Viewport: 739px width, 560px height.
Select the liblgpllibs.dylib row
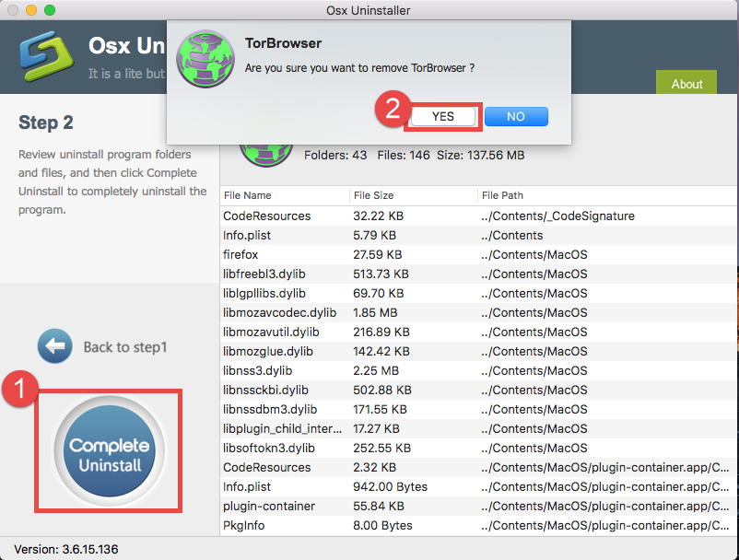pyautogui.click(x=478, y=293)
